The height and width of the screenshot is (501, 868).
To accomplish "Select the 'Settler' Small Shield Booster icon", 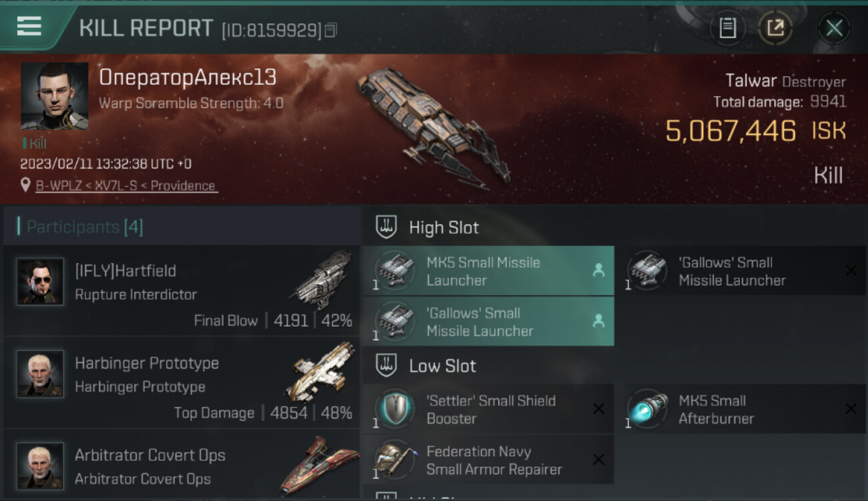I will (394, 408).
